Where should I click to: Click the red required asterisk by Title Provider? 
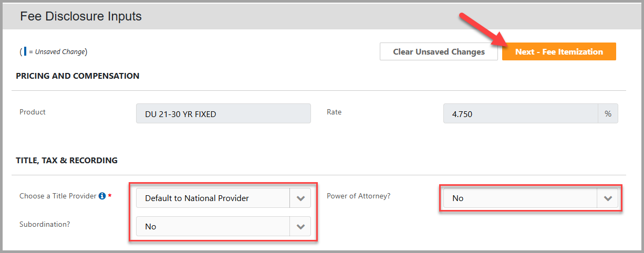(110, 196)
